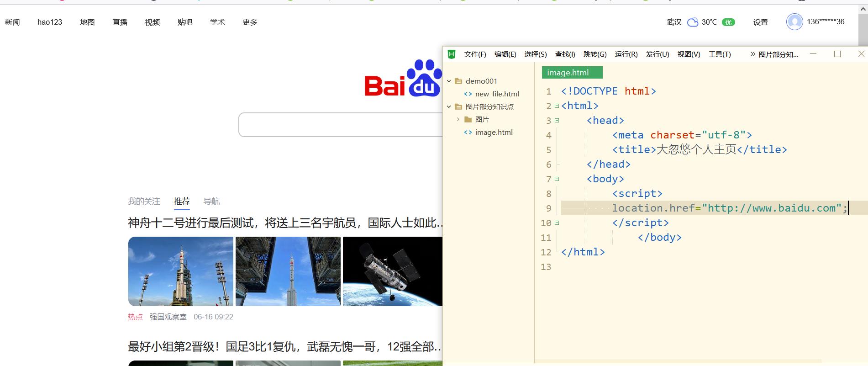Click the 强国观察室 source name
The image size is (868, 366).
tap(168, 317)
